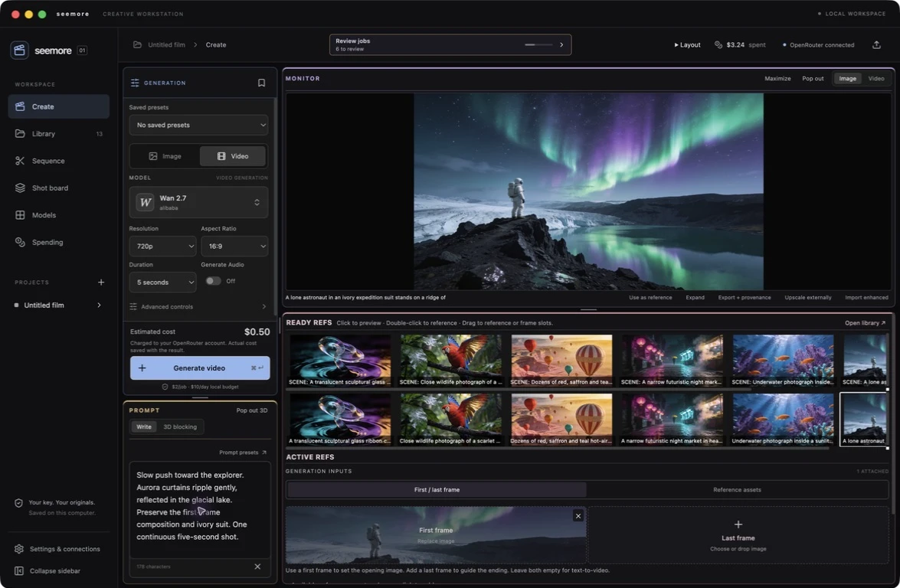Open the Layout menu
Image resolution: width=900 pixels, height=588 pixels.
[x=687, y=44]
